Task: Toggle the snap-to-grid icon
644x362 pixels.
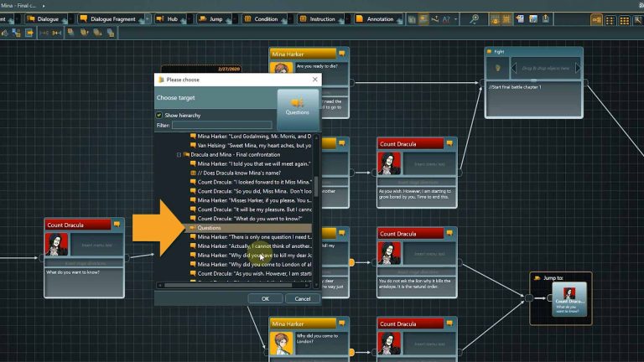Action: (x=495, y=19)
